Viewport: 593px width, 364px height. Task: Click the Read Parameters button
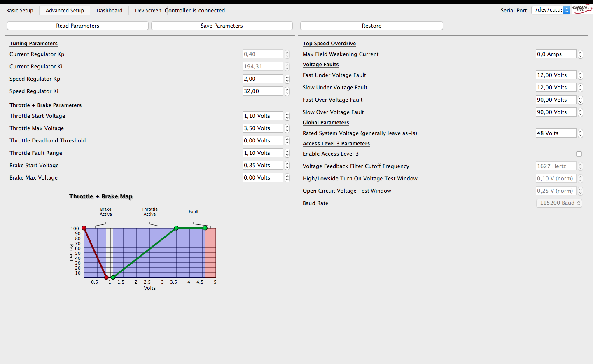click(78, 26)
